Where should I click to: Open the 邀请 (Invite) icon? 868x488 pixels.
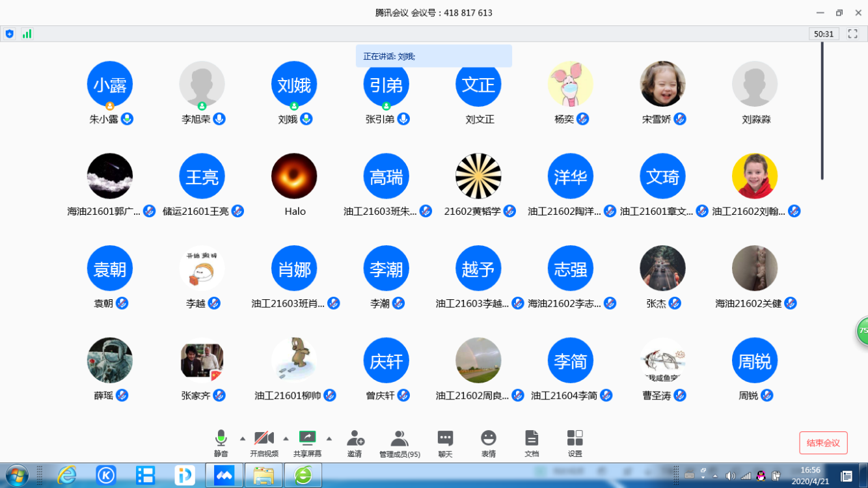tap(355, 443)
